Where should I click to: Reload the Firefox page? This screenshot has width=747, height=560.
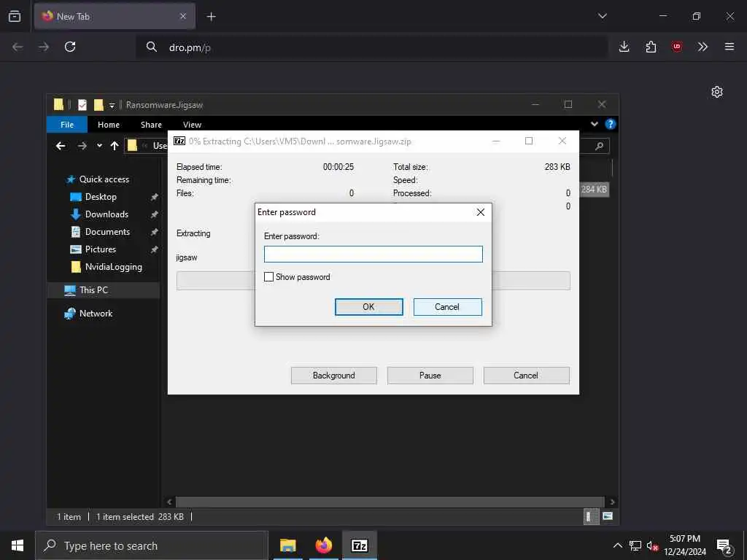tap(70, 47)
